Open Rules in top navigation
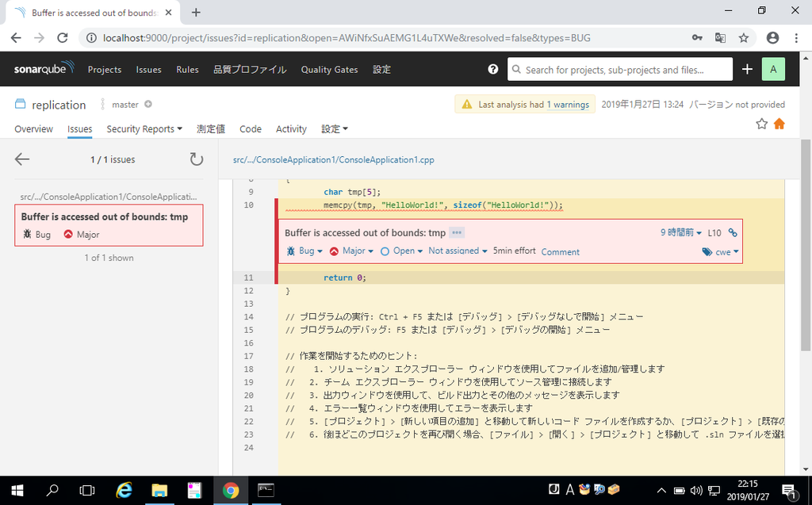This screenshot has width=812, height=505. [187, 70]
